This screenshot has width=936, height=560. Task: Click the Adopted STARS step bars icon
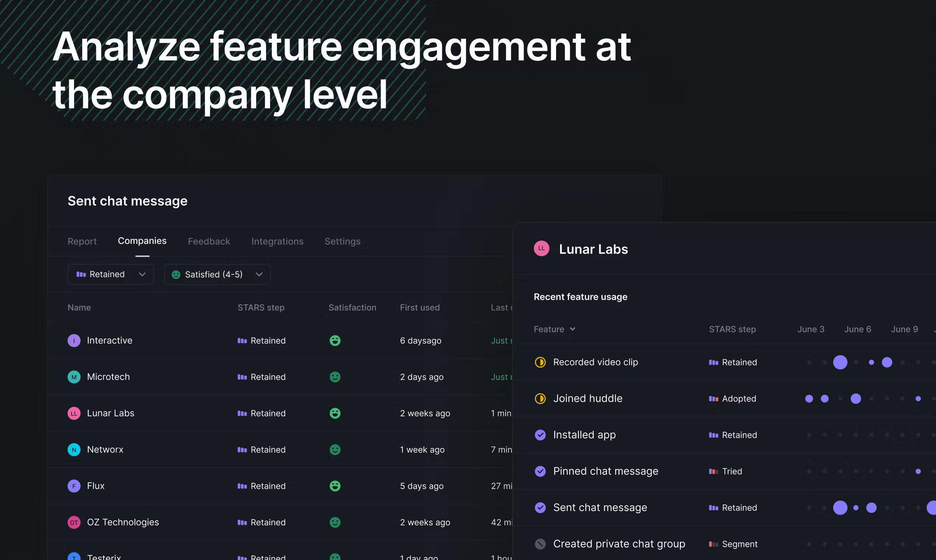coord(713,399)
